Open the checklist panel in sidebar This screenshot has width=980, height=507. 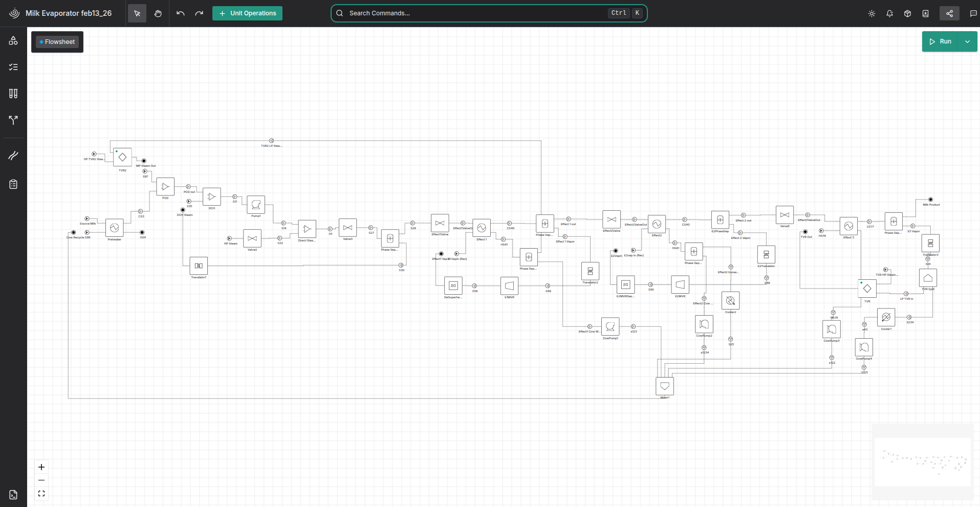click(x=13, y=67)
